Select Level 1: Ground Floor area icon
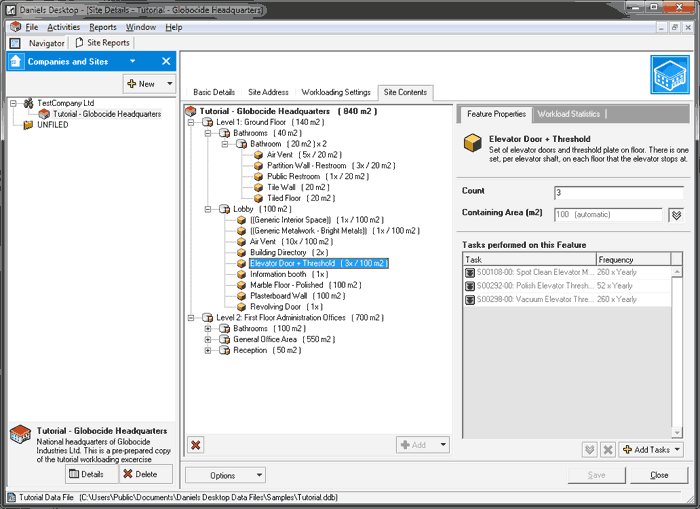 coord(208,122)
